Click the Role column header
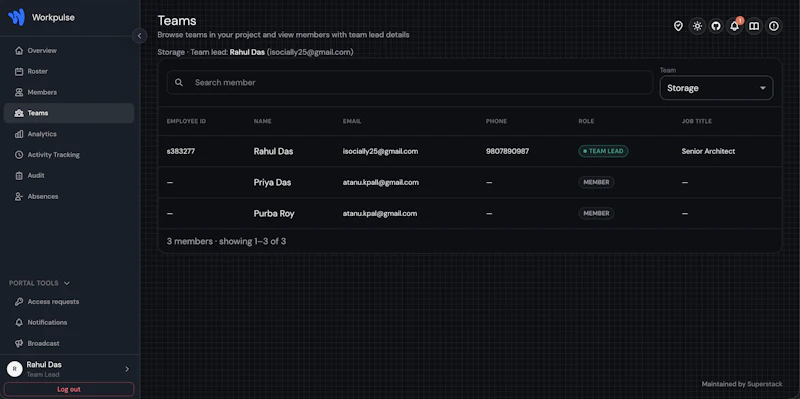The width and height of the screenshot is (800, 399). tap(586, 121)
